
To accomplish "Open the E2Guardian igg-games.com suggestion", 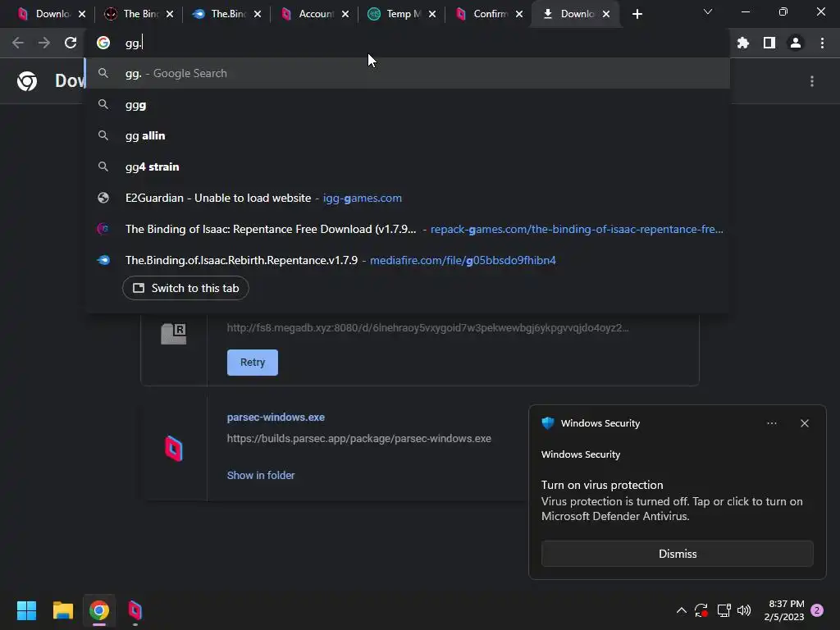I will click(x=407, y=198).
